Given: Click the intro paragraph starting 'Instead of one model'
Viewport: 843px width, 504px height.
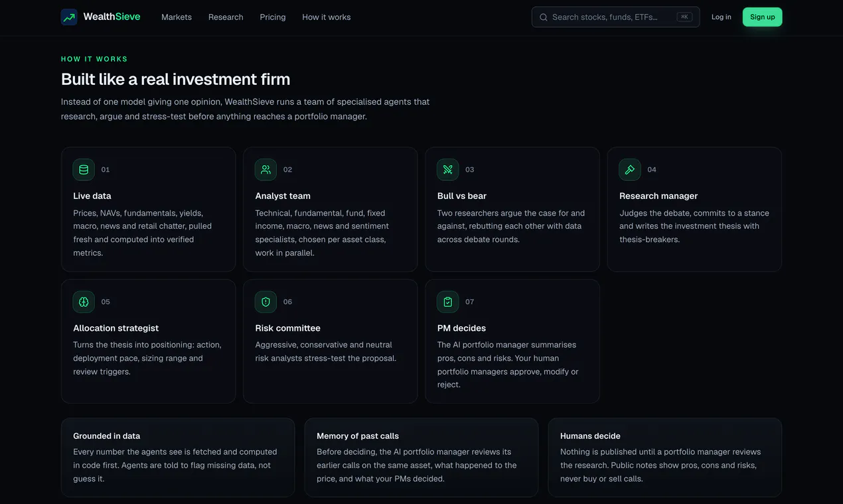Looking at the screenshot, I should [246, 109].
